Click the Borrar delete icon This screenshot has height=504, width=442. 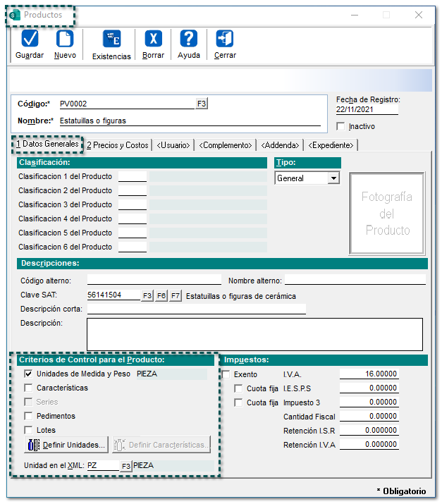[153, 39]
